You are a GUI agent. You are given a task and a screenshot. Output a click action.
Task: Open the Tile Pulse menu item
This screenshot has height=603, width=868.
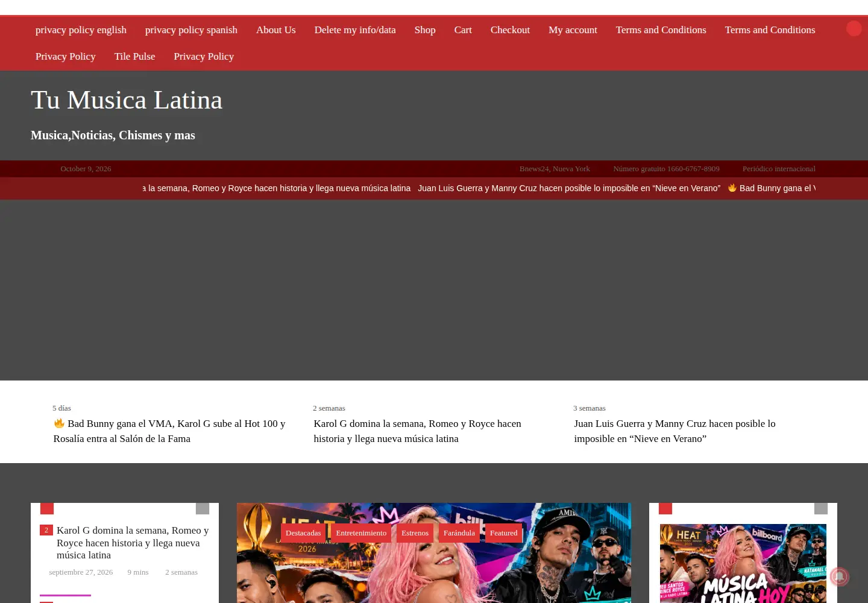tap(134, 56)
